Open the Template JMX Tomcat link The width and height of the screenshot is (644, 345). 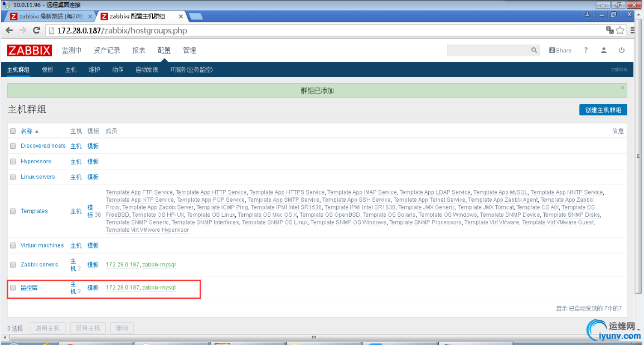pos(486,207)
